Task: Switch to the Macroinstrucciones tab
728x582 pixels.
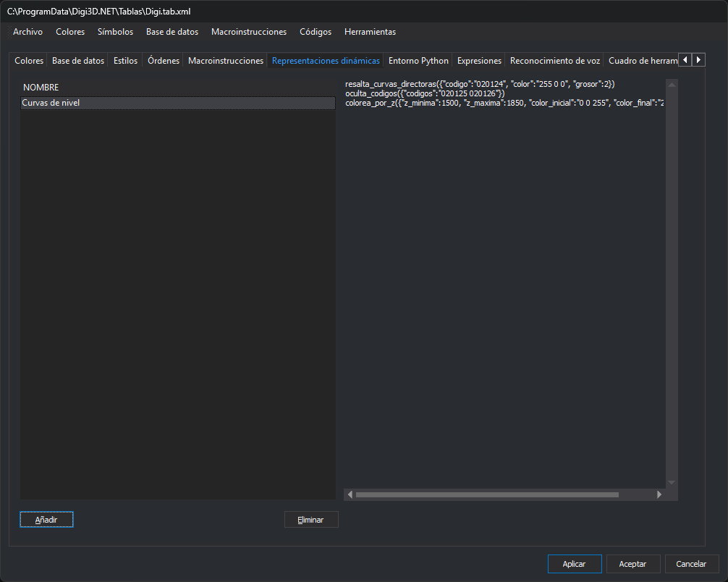Action: [226, 60]
